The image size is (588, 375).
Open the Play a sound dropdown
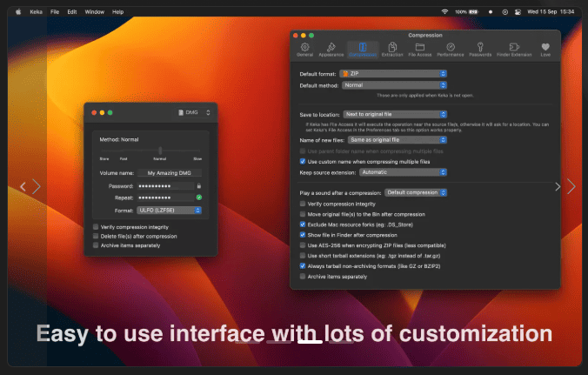tap(416, 192)
